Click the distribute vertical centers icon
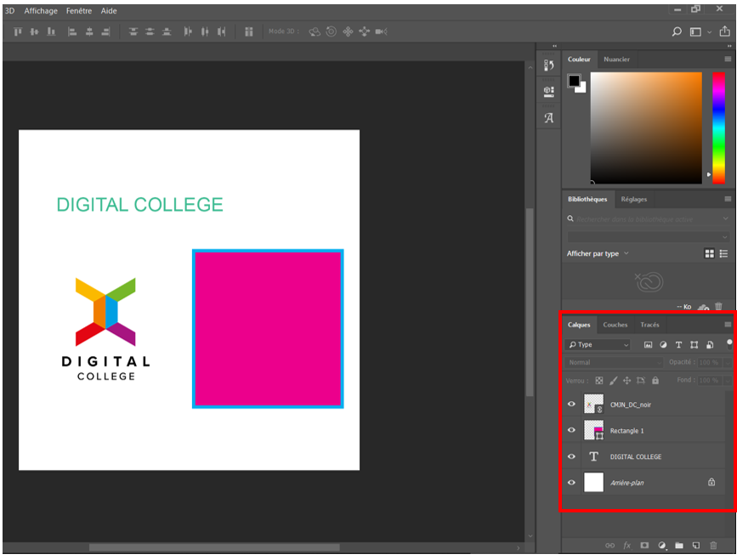 point(150,31)
